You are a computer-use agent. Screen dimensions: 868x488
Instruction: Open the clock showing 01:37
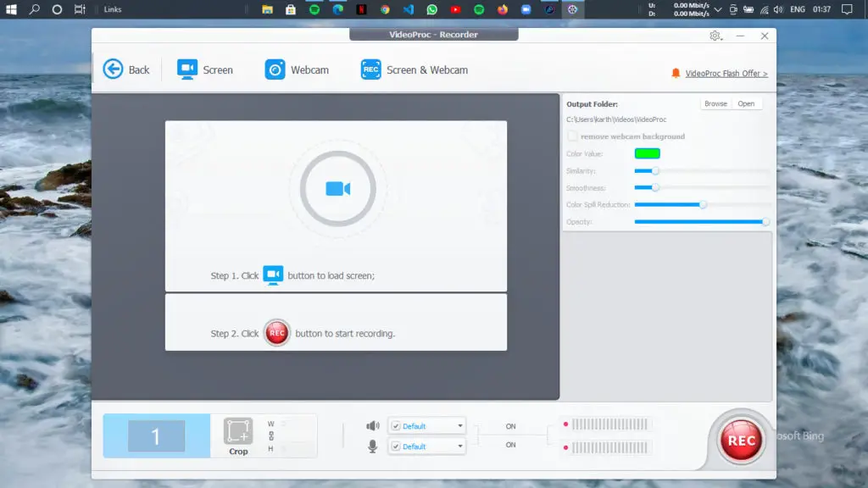pyautogui.click(x=822, y=9)
